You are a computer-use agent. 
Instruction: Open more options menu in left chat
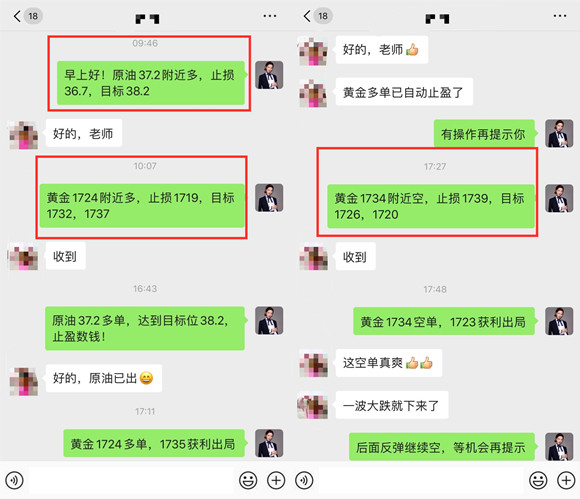270,16
